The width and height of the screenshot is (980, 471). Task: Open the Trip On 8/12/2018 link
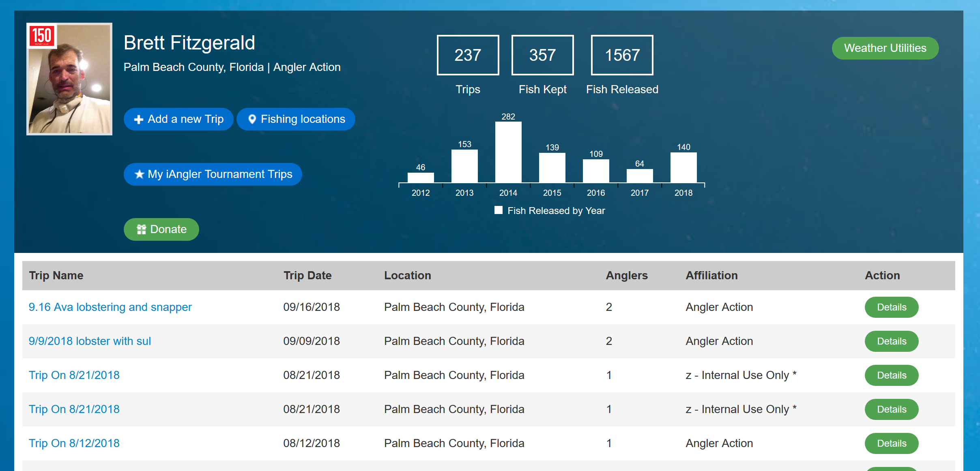74,443
